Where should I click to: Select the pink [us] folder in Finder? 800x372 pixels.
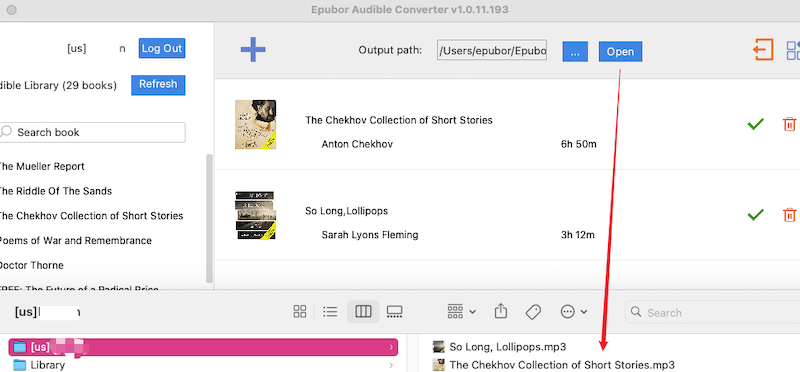coord(204,347)
